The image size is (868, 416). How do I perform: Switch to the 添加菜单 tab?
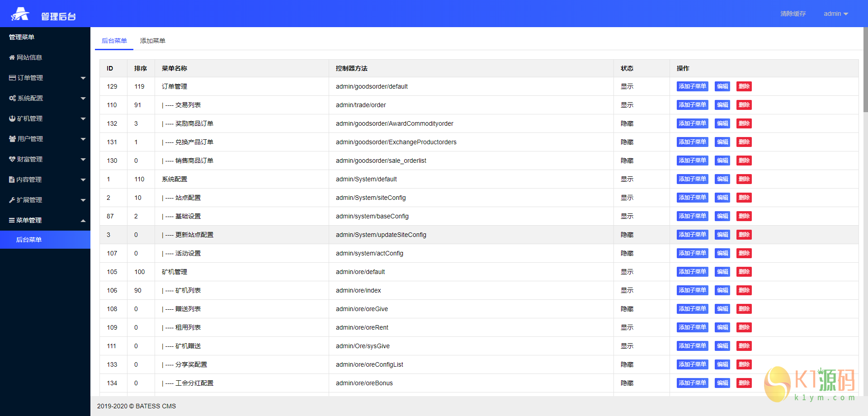click(152, 41)
